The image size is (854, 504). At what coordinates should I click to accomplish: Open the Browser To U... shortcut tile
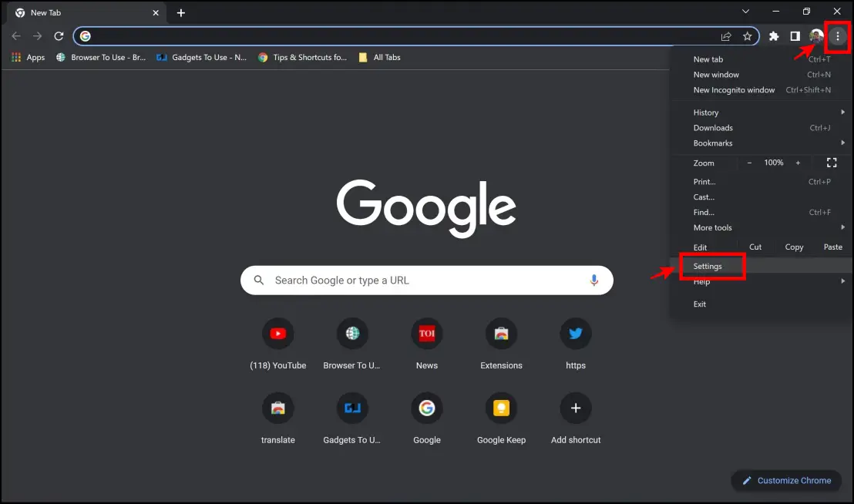click(x=351, y=344)
